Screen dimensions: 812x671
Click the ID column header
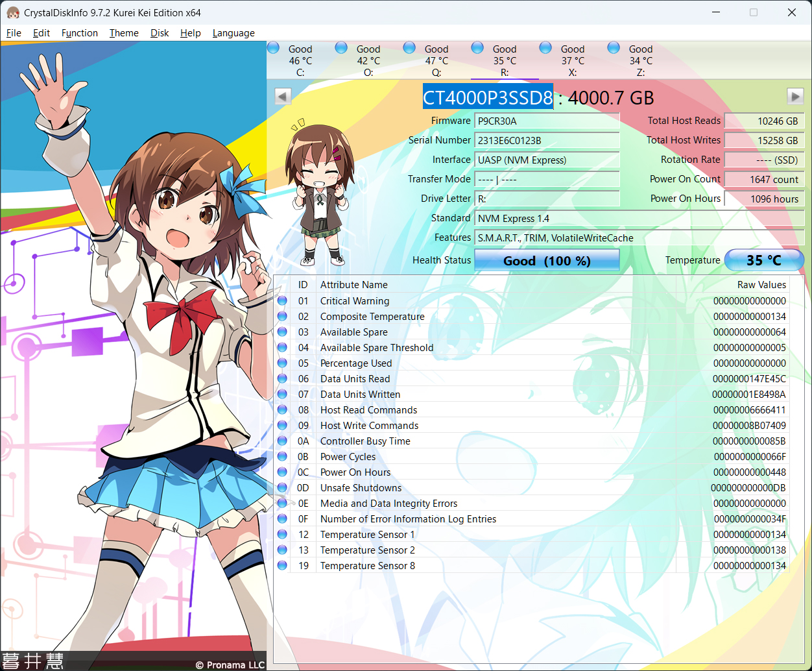coord(303,285)
